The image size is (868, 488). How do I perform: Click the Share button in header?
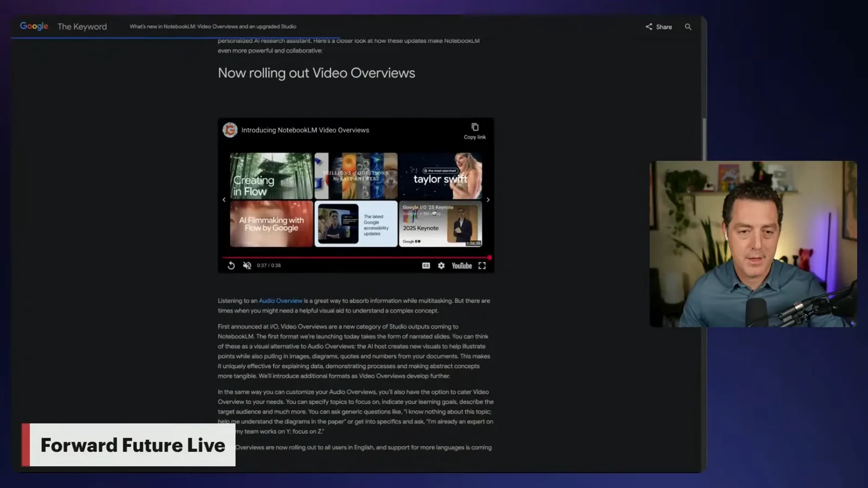[x=659, y=27]
